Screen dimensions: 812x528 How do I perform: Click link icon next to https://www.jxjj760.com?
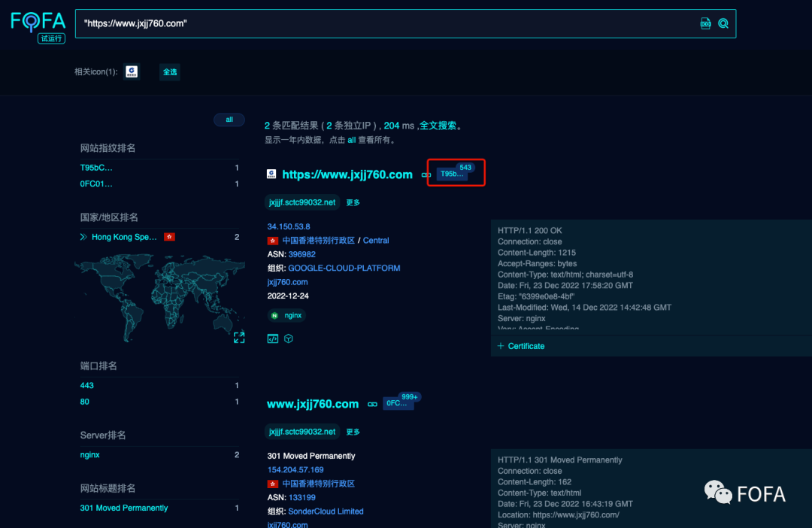pyautogui.click(x=426, y=175)
